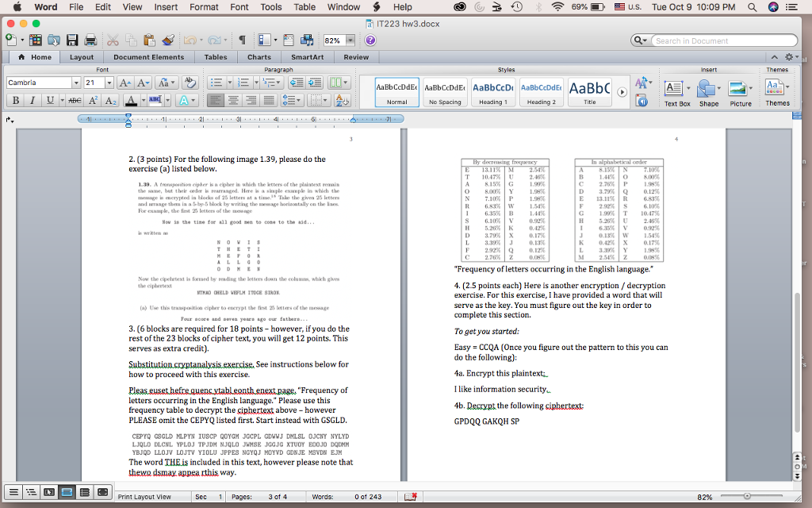Click the Print icon in the toolbar

[89, 38]
